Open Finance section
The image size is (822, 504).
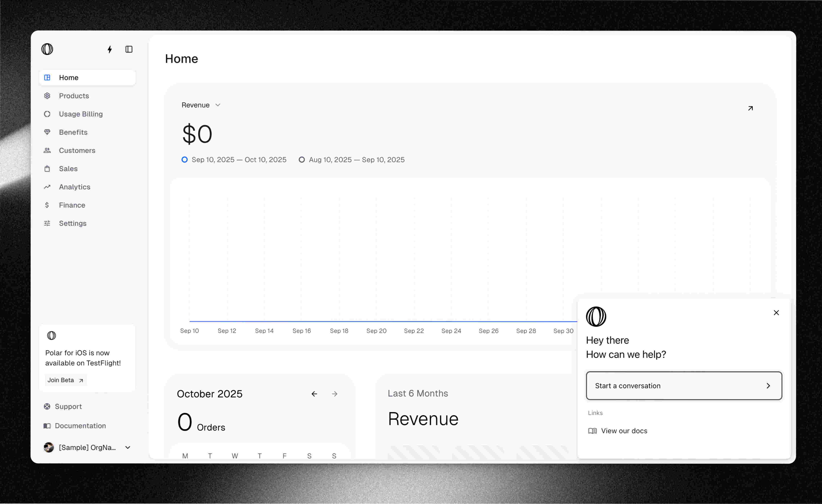72,205
